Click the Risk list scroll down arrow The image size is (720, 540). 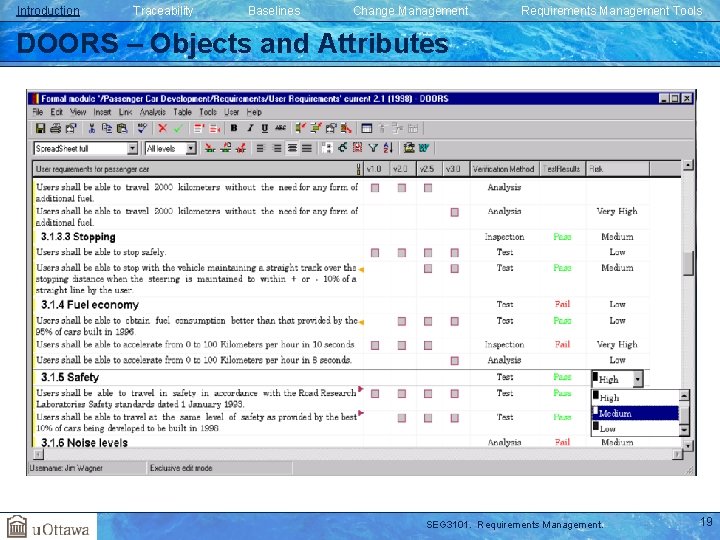684,430
